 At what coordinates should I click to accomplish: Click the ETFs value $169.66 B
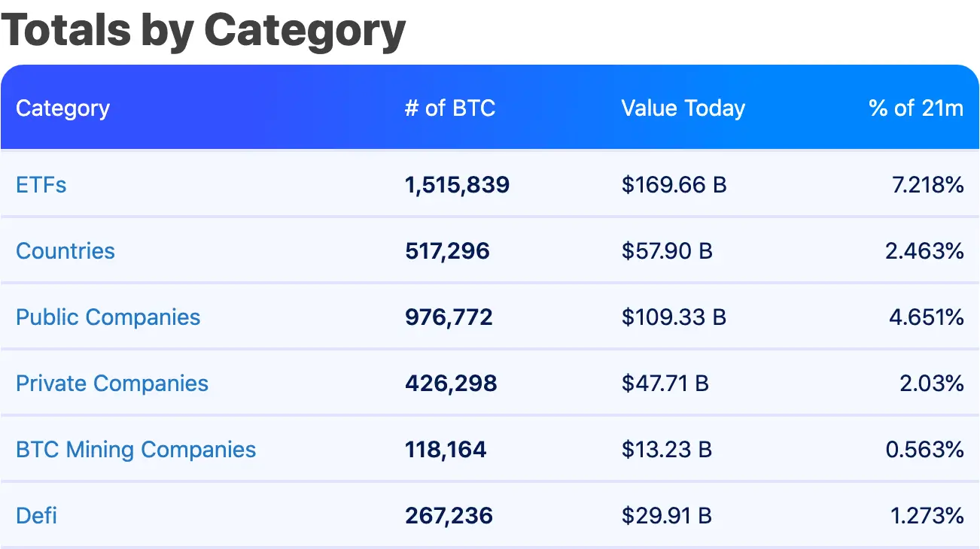pyautogui.click(x=674, y=185)
